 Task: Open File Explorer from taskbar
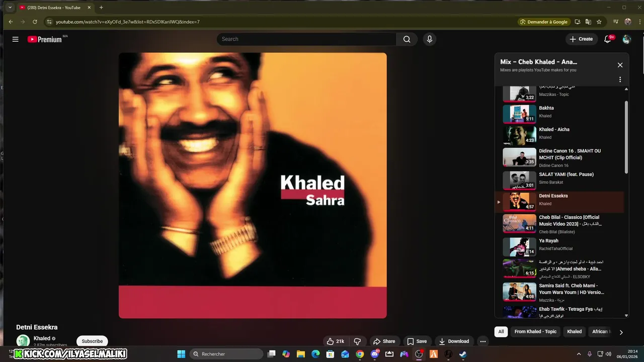301,354
